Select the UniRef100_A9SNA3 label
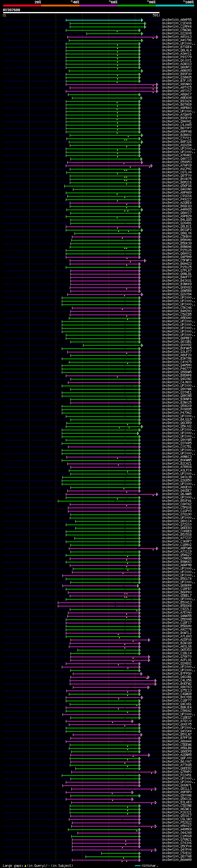 (177, 84)
